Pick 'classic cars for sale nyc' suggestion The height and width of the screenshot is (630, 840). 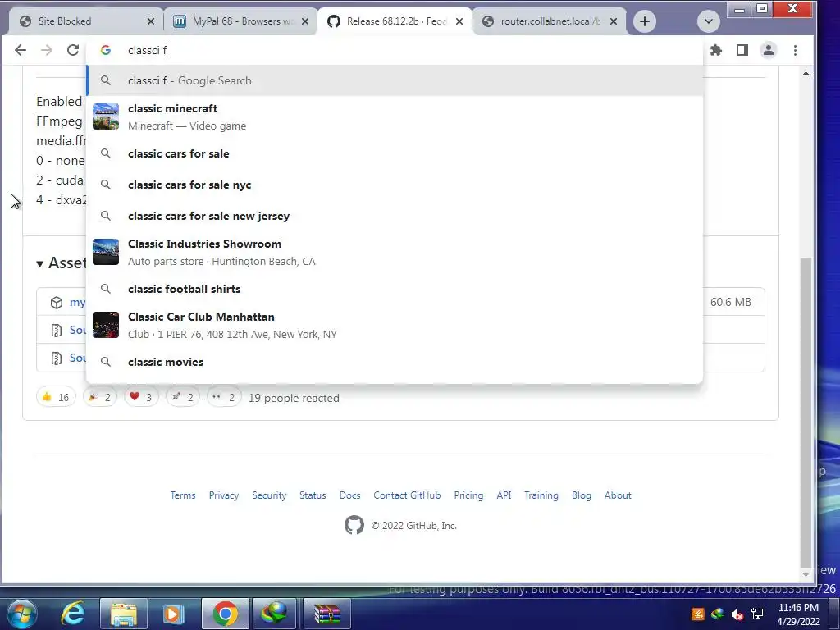coord(395,185)
